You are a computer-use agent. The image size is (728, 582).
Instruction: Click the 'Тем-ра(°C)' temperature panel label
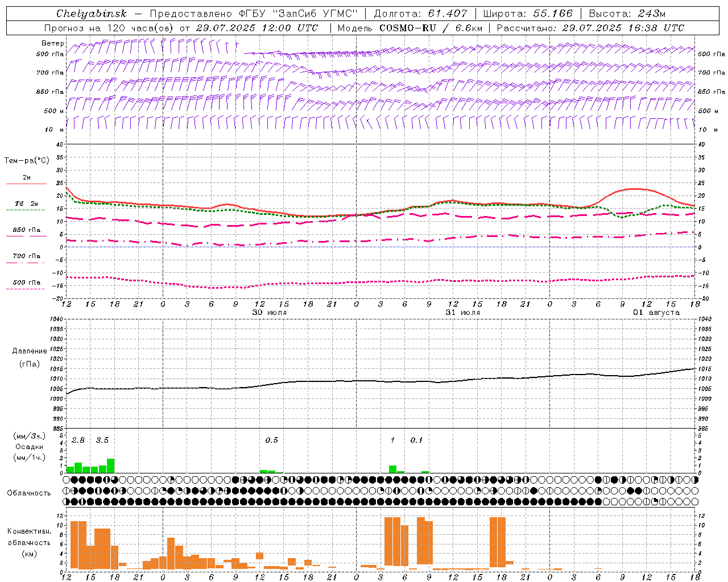[x=27, y=161]
